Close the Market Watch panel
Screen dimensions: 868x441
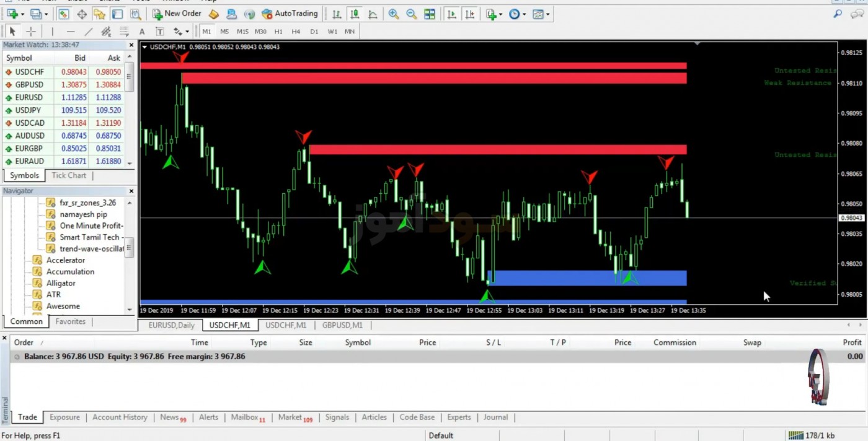(x=131, y=45)
